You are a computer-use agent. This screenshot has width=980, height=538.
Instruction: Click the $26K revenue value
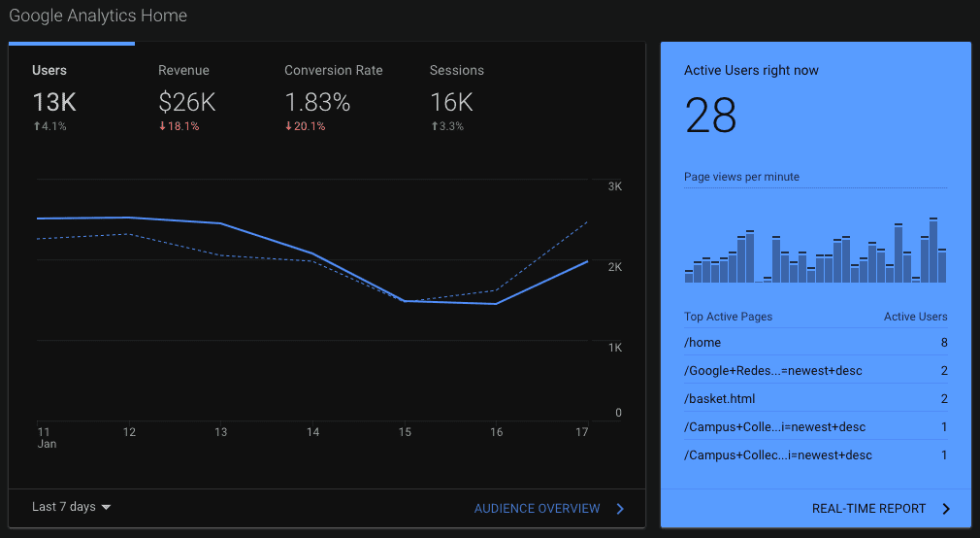click(x=187, y=103)
